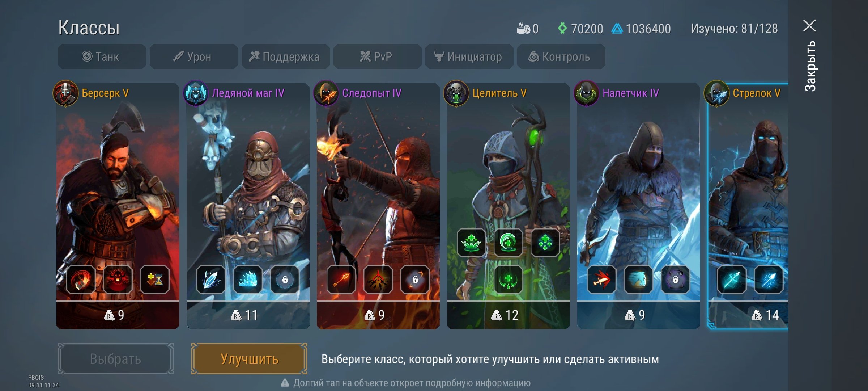The image size is (868, 391).
Task: Tap Налетчик red dagger strike skill icon
Action: click(x=601, y=279)
